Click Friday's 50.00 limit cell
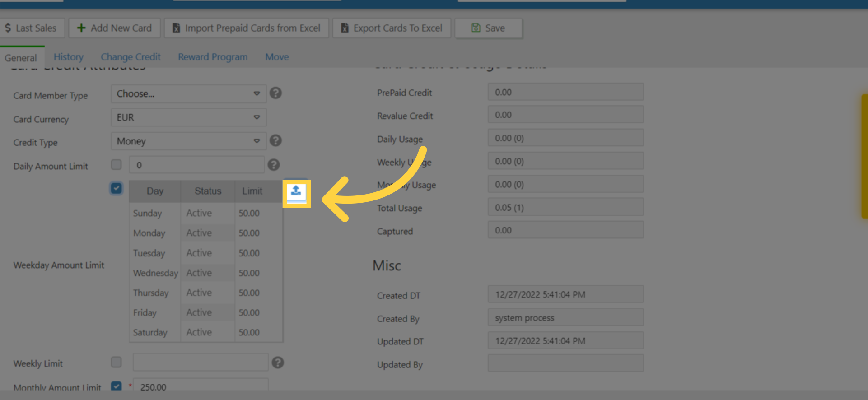 coord(259,312)
